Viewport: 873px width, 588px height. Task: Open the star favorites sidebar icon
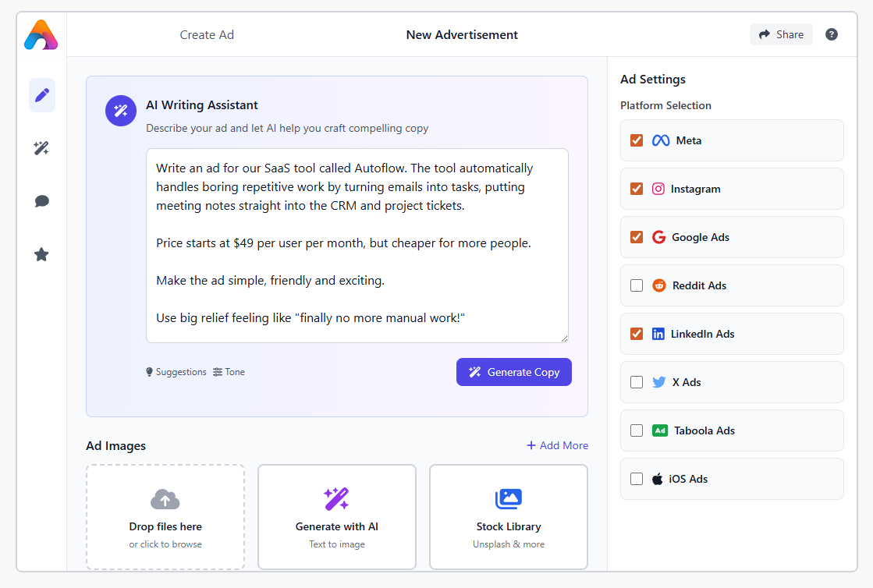tap(42, 254)
